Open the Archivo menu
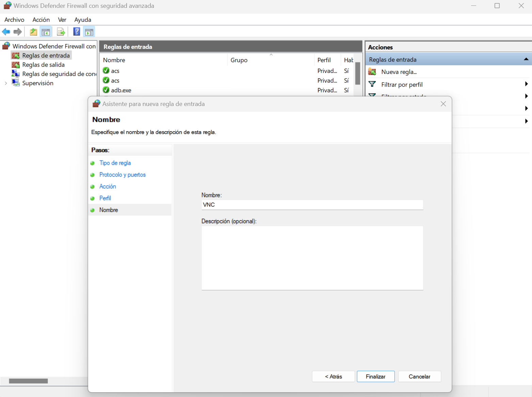Screen dimensions: 532x397 pos(14,20)
